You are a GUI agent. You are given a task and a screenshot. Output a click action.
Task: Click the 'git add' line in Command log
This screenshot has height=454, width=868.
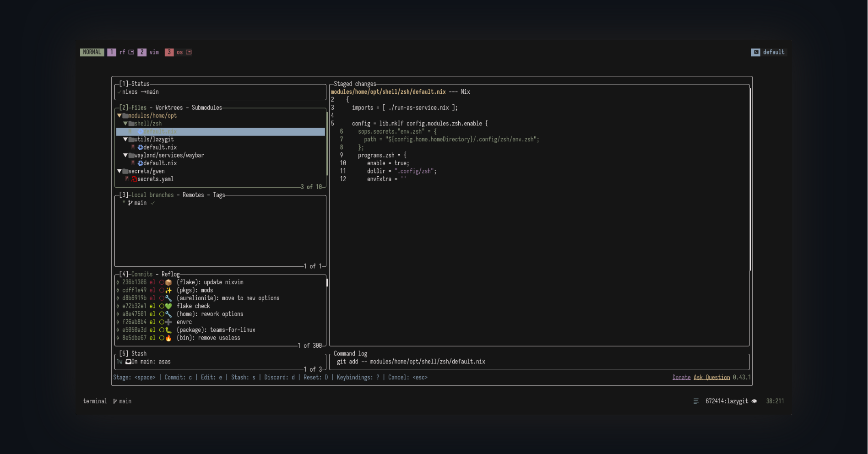411,362
